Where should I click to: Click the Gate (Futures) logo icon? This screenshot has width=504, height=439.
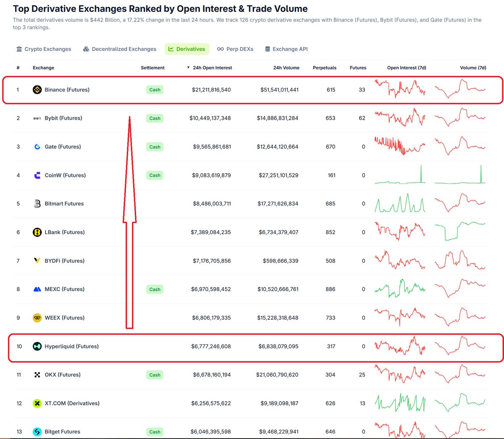(x=37, y=147)
